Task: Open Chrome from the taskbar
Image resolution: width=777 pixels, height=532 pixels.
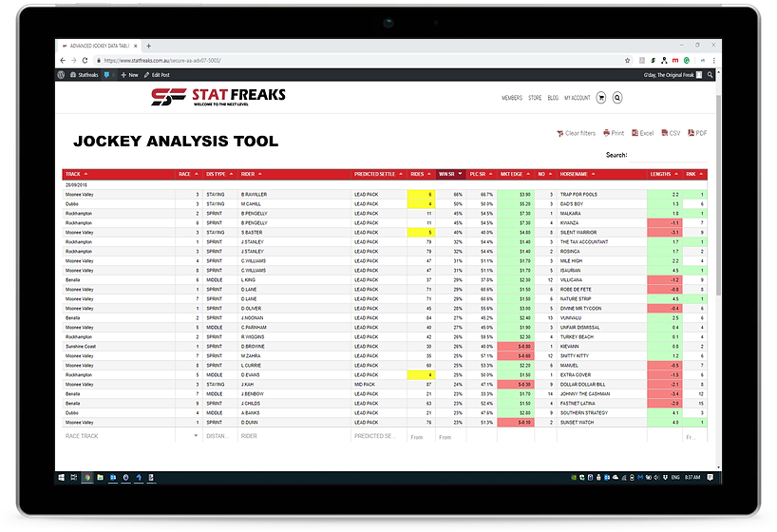Action: point(87,478)
